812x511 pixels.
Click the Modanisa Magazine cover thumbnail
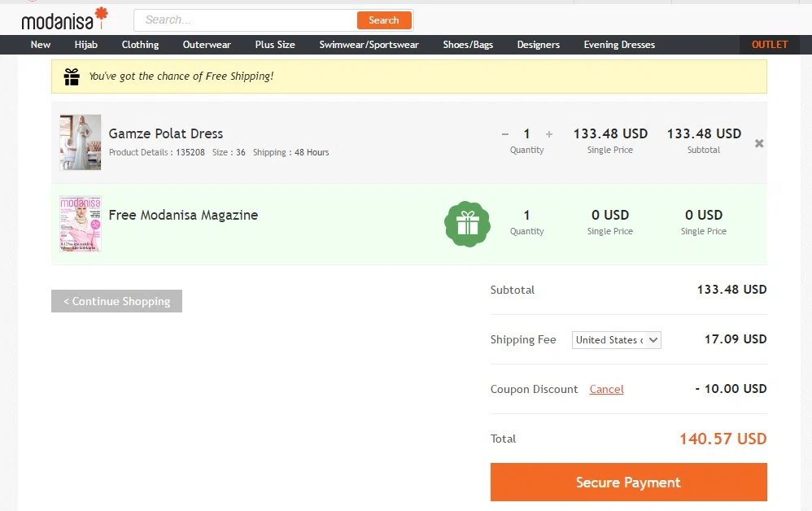[x=81, y=224]
